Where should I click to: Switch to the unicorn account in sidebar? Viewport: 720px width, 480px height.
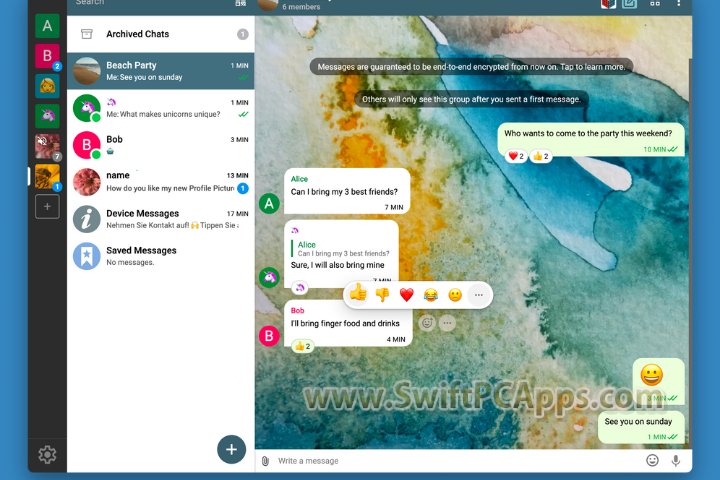47,116
